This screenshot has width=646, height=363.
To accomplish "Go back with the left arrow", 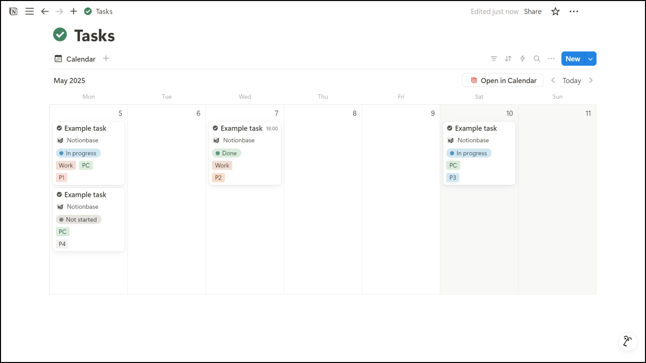I will pos(45,12).
